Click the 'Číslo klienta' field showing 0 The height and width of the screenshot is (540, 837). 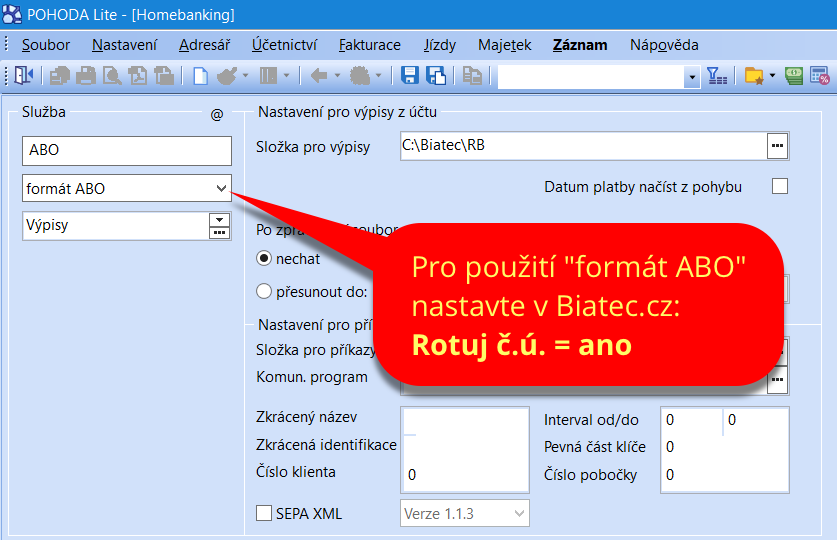click(x=465, y=474)
